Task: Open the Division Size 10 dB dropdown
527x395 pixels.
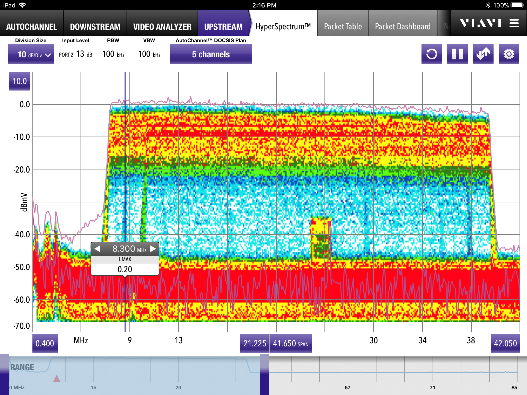Action: (31, 54)
